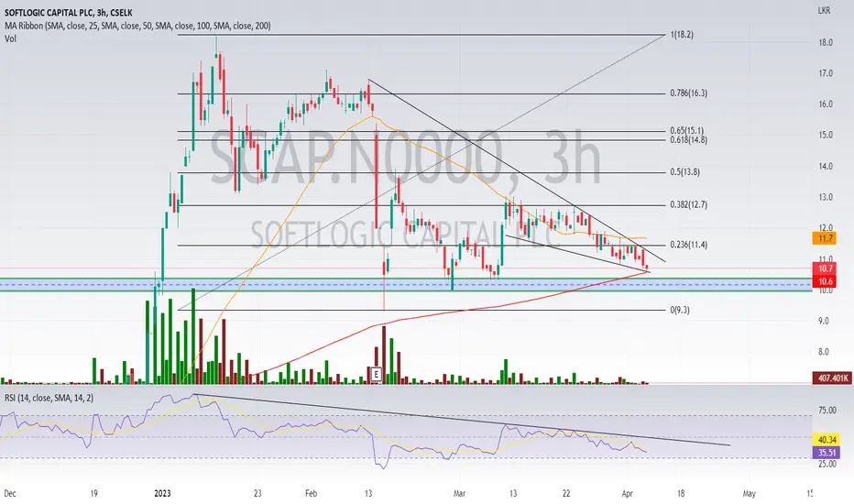The image size is (854, 504).
Task: Click the 8.0 price axis label
Action: coord(824,352)
